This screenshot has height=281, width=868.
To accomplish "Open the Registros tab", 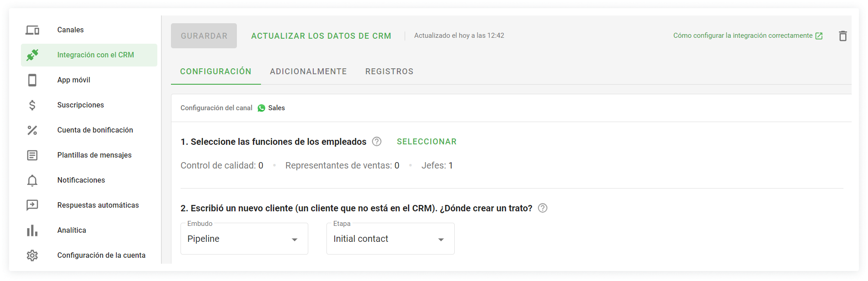I will pyautogui.click(x=389, y=72).
